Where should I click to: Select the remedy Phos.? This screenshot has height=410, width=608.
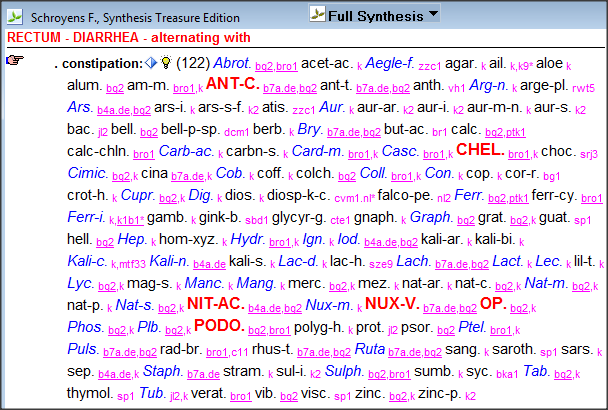pyautogui.click(x=86, y=327)
